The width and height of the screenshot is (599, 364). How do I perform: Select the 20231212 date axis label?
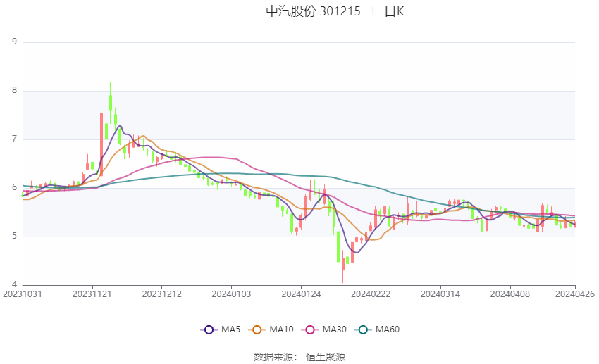click(161, 294)
